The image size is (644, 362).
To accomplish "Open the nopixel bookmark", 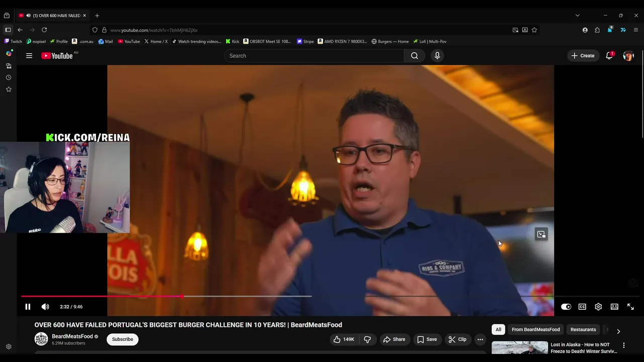I will pyautogui.click(x=36, y=42).
